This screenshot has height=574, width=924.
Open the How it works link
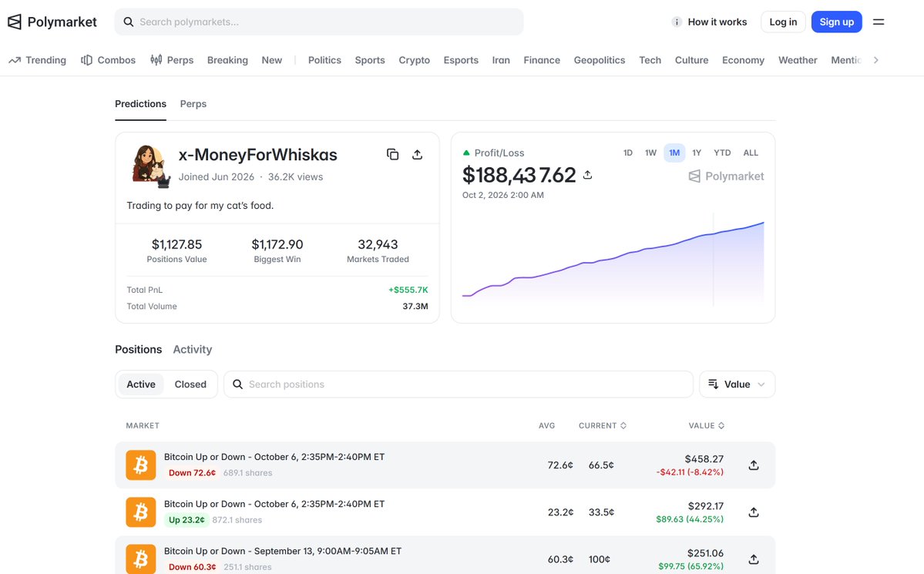717,22
